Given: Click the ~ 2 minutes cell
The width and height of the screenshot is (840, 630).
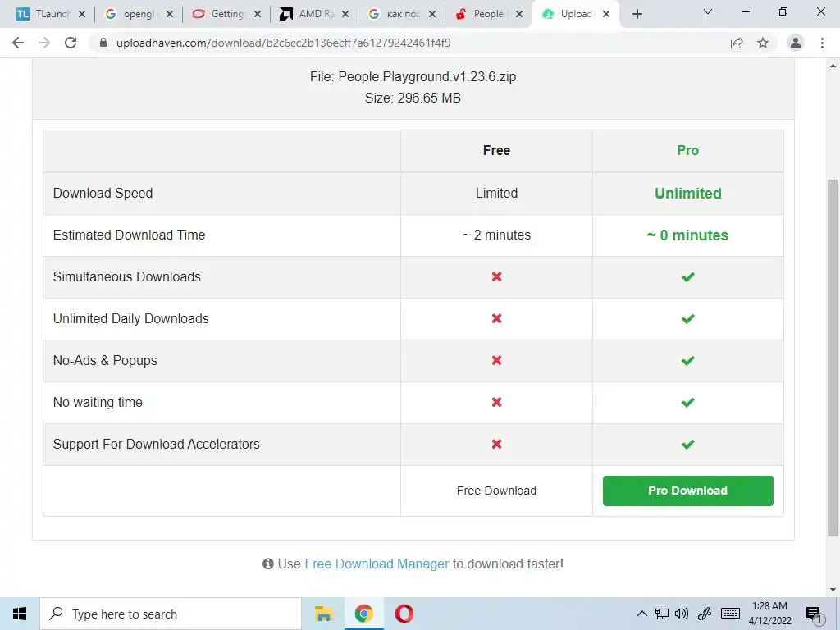Looking at the screenshot, I should pos(496,235).
